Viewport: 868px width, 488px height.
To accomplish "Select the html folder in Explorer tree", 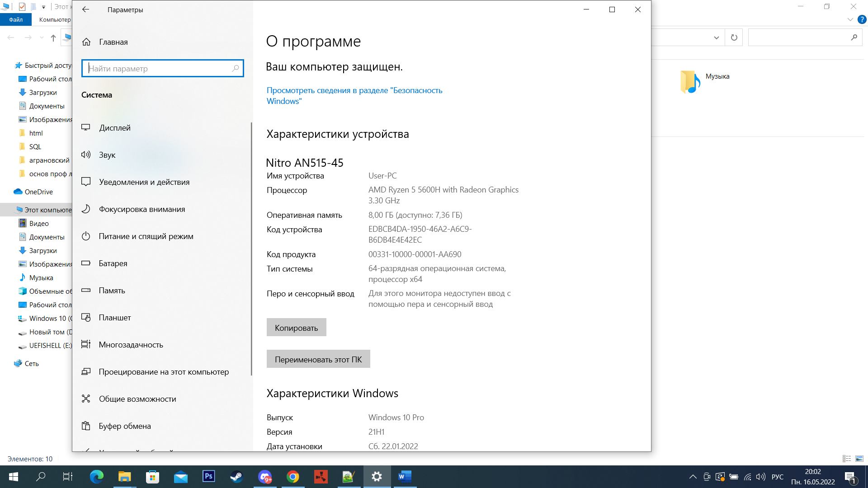I will pyautogui.click(x=36, y=133).
